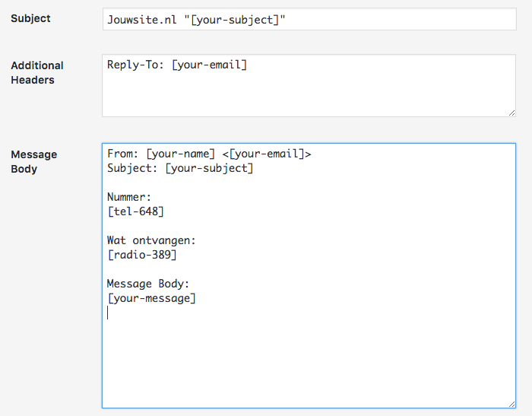This screenshot has height=416, width=532.
Task: Click inside the Message Body textarea
Action: tap(309, 275)
